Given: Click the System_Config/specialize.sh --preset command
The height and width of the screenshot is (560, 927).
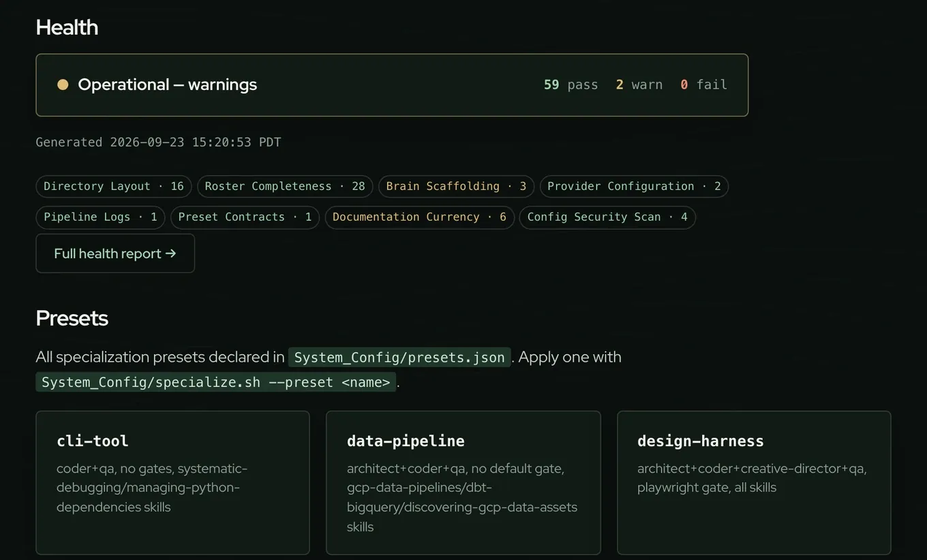Looking at the screenshot, I should pos(216,382).
